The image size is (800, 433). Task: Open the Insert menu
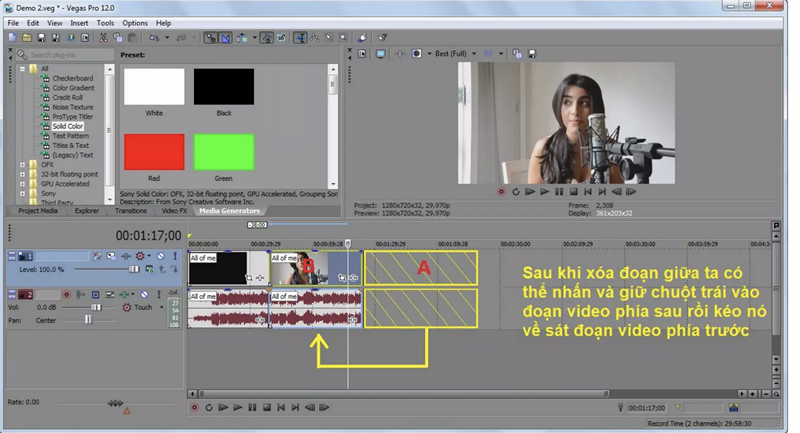79,23
